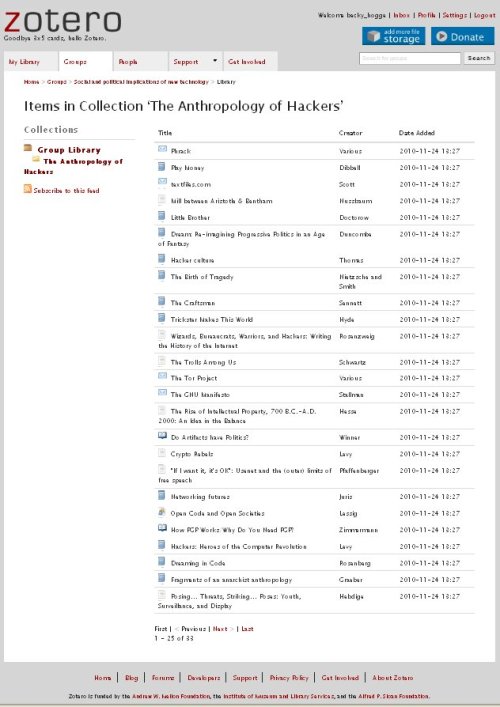This screenshot has height=707, width=500.
Task: Open the Andrew W. Mellon Foundation link
Action: pos(170,696)
